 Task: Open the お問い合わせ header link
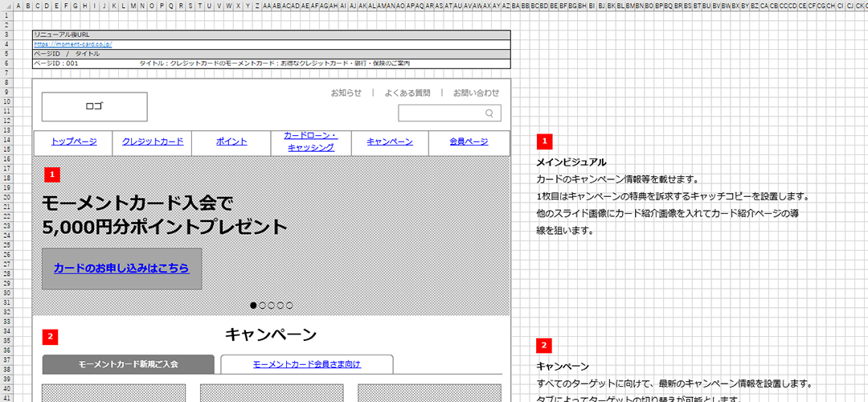coord(476,92)
